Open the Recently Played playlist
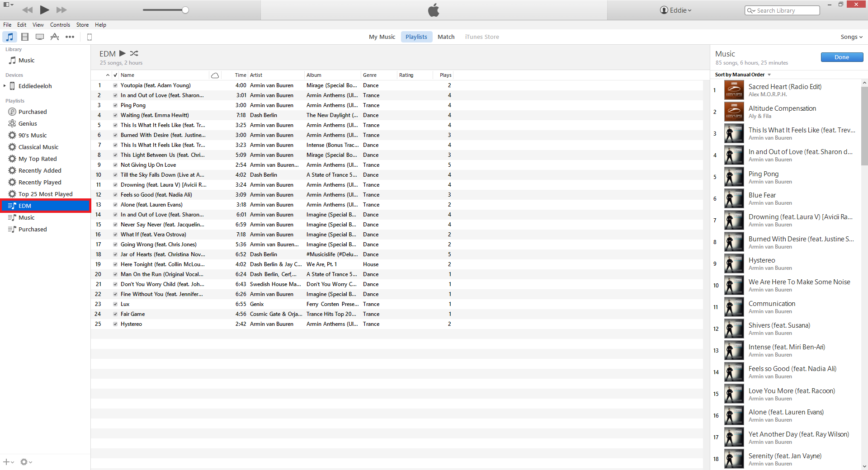Image resolution: width=868 pixels, height=470 pixels. point(40,182)
